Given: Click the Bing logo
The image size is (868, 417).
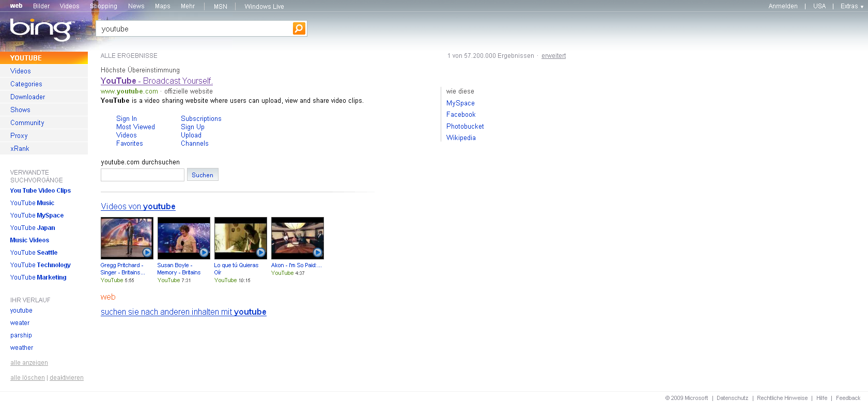Looking at the screenshot, I should 41,29.
